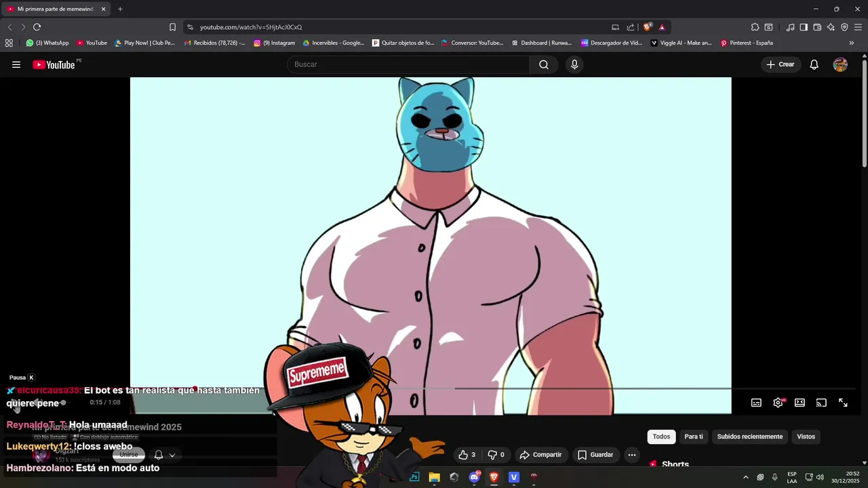This screenshot has height=488, width=868.
Task: Open volume control in system tray
Action: click(x=820, y=477)
